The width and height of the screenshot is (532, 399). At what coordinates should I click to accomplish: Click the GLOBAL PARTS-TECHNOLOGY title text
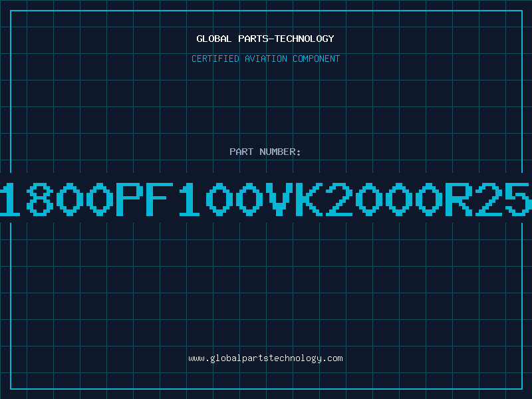coord(265,39)
